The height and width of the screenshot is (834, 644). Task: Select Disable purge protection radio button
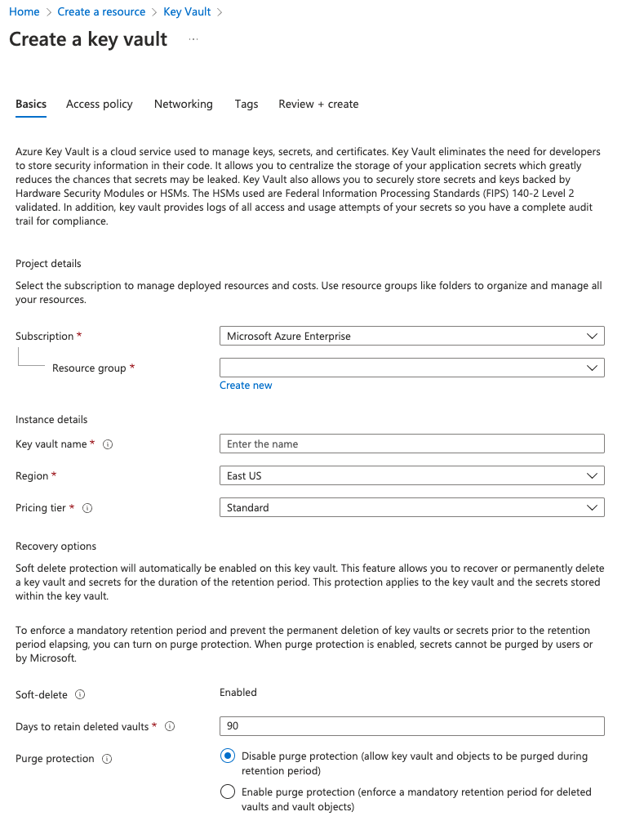click(228, 756)
